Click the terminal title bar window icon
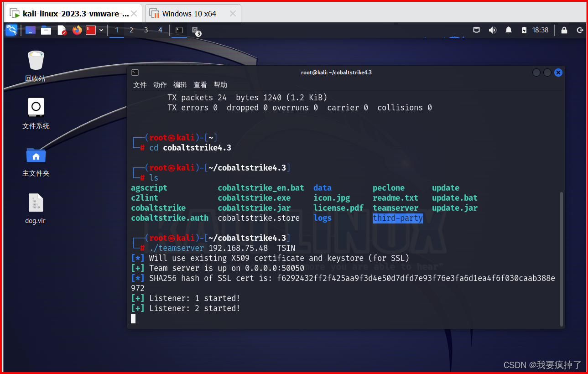 coord(135,73)
